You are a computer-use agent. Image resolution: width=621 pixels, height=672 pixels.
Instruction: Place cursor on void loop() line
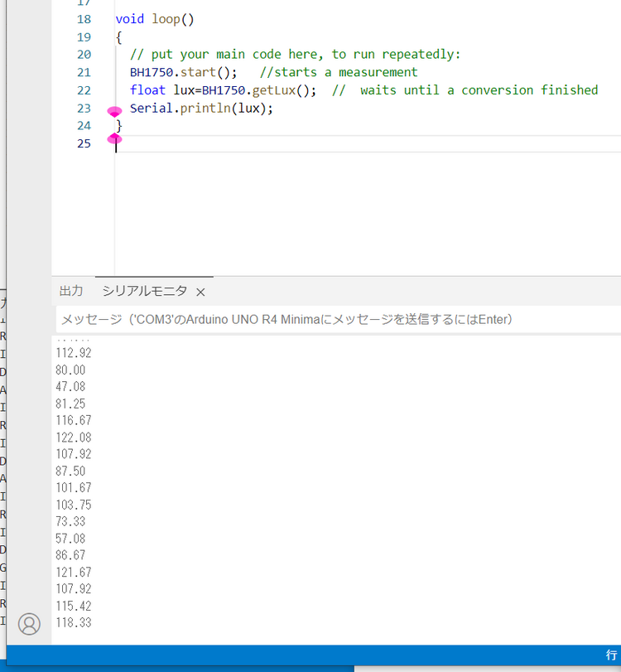coord(155,19)
